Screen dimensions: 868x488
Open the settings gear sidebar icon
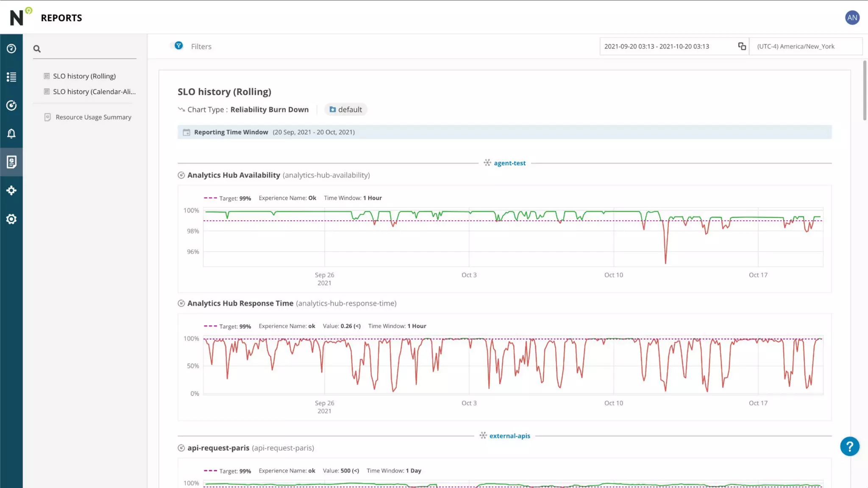[11, 219]
